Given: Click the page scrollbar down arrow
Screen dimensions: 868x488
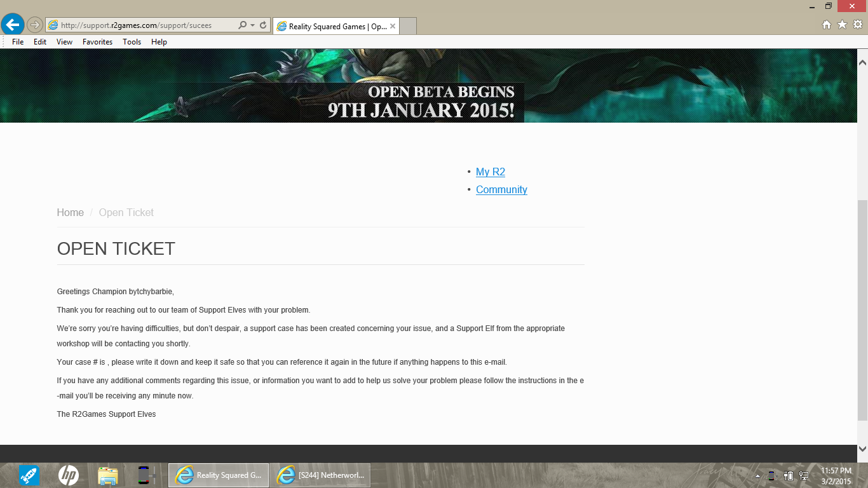Looking at the screenshot, I should point(862,449).
